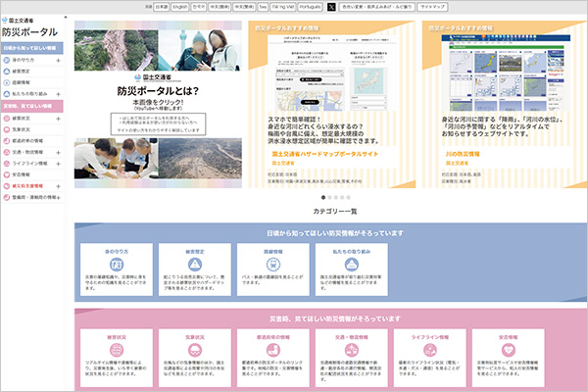Click the 都道府県の情報 sidebar icon
The width and height of the screenshot is (588, 392).
click(x=7, y=141)
